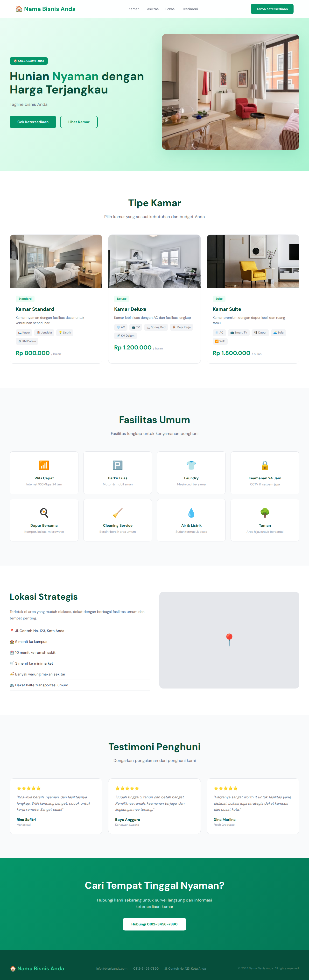Open the Kamar navigation link

133,9
